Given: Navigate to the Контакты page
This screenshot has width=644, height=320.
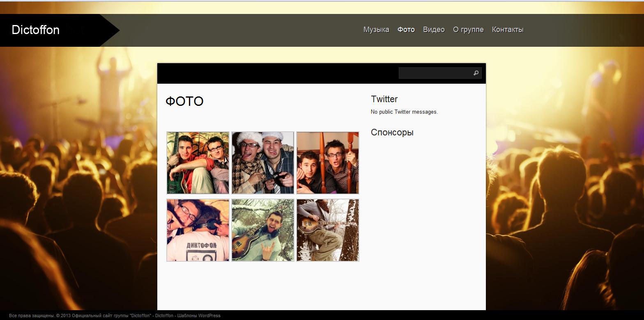Looking at the screenshot, I should pos(508,30).
